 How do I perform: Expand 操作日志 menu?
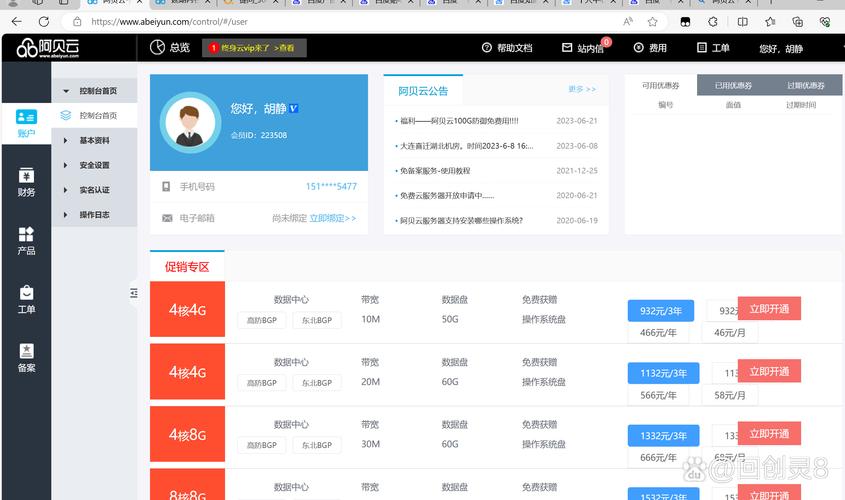(94, 214)
